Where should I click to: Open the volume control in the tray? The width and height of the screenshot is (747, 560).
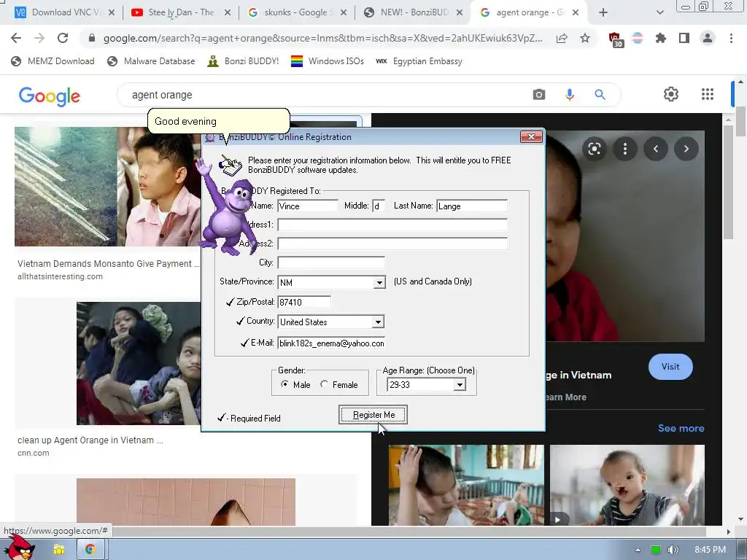tap(673, 550)
